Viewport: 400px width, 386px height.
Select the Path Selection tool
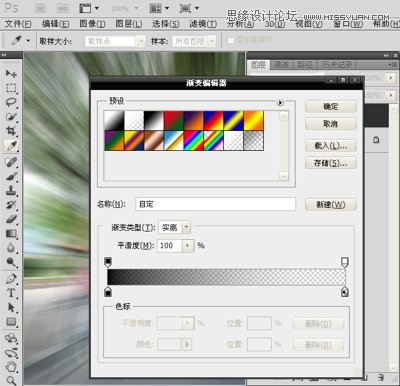pyautogui.click(x=11, y=307)
